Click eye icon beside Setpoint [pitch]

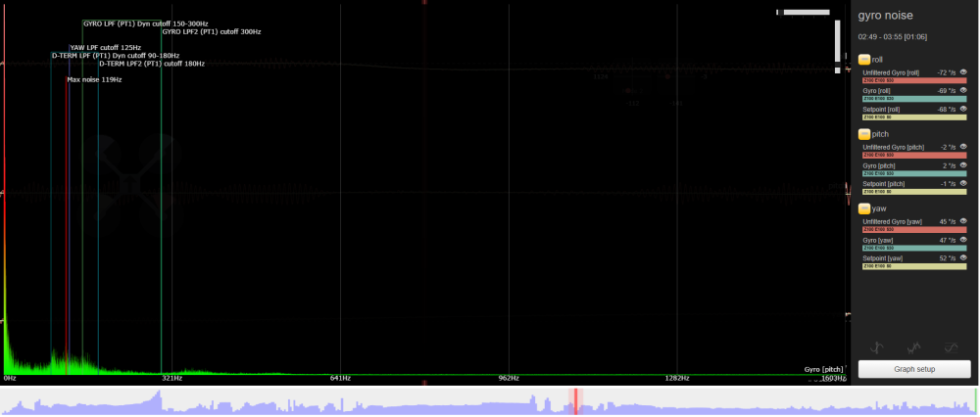[963, 183]
